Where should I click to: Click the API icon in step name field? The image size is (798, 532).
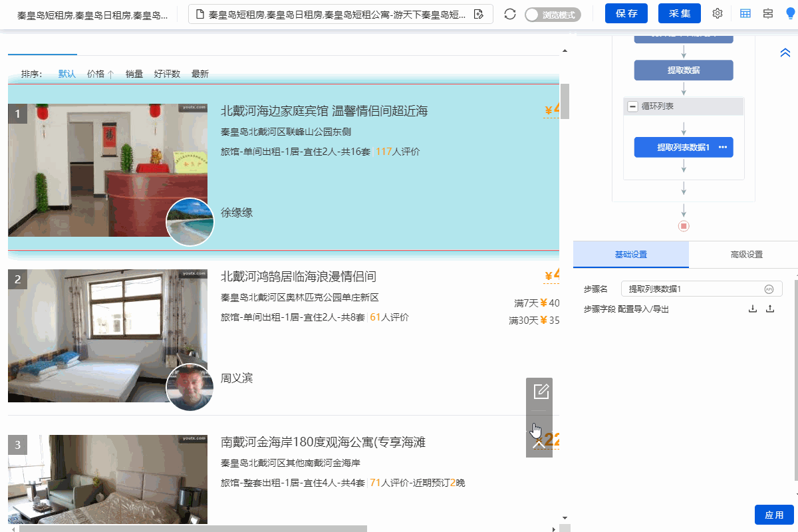(769, 289)
